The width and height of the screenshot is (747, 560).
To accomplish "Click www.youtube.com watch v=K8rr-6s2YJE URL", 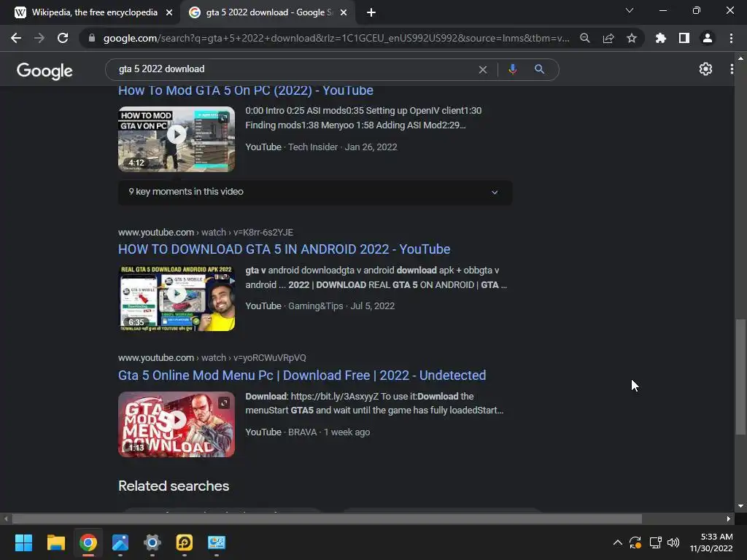I will pyautogui.click(x=206, y=233).
